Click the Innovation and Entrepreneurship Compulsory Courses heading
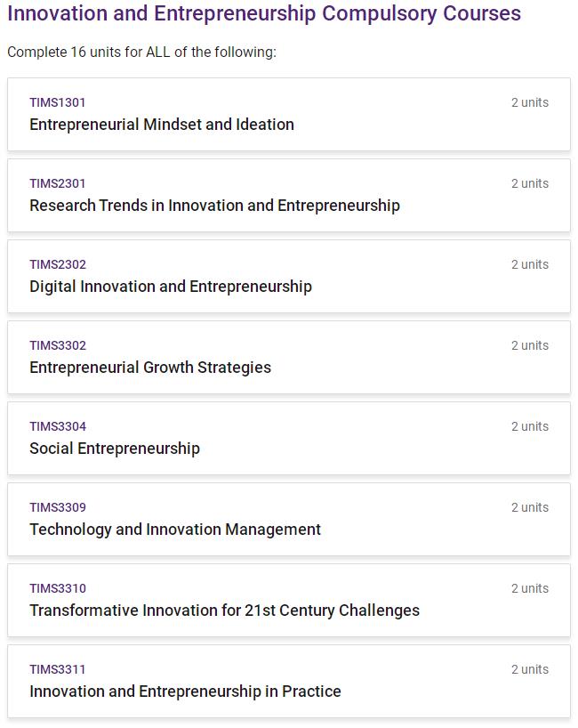Viewport: 578px width, 728px height. tap(264, 14)
